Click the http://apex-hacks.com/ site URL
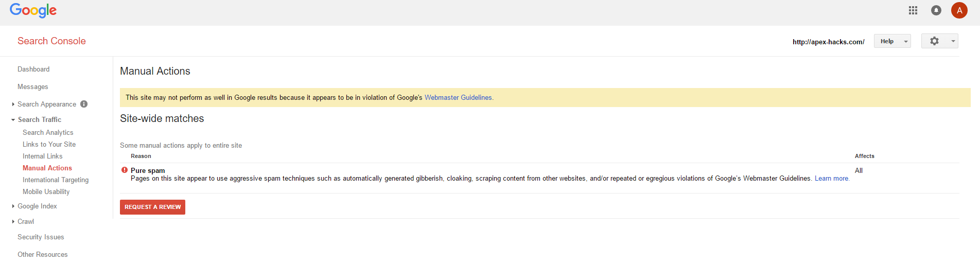Viewport: 980px width, 263px height. coord(828,42)
